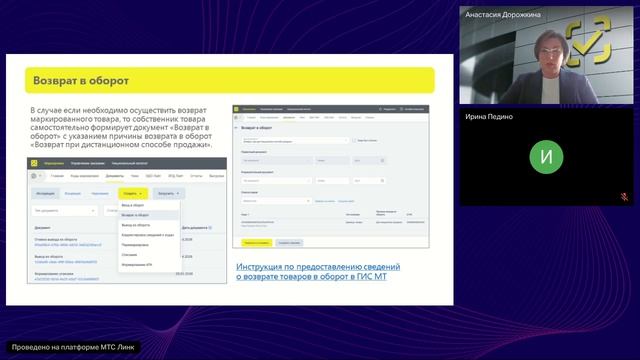Choose highlighted Возврат в оборот menu entry
Screen dimensions: 640x360
coord(149,215)
